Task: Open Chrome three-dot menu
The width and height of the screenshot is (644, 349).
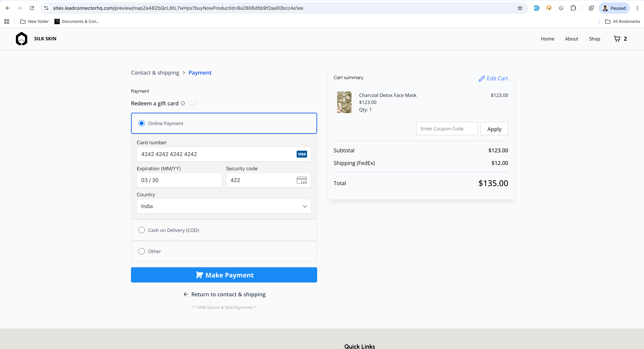Action: [637, 8]
